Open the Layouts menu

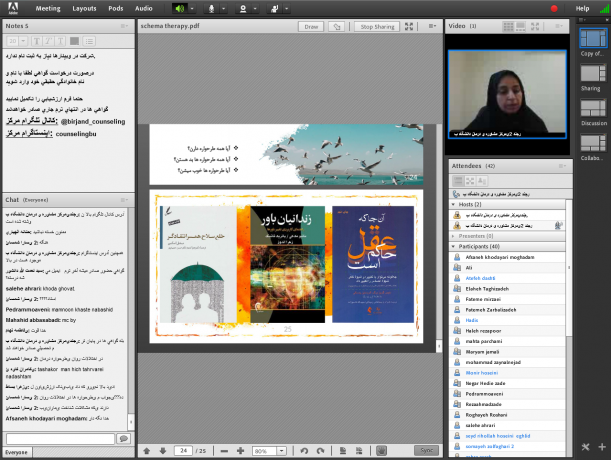click(84, 8)
